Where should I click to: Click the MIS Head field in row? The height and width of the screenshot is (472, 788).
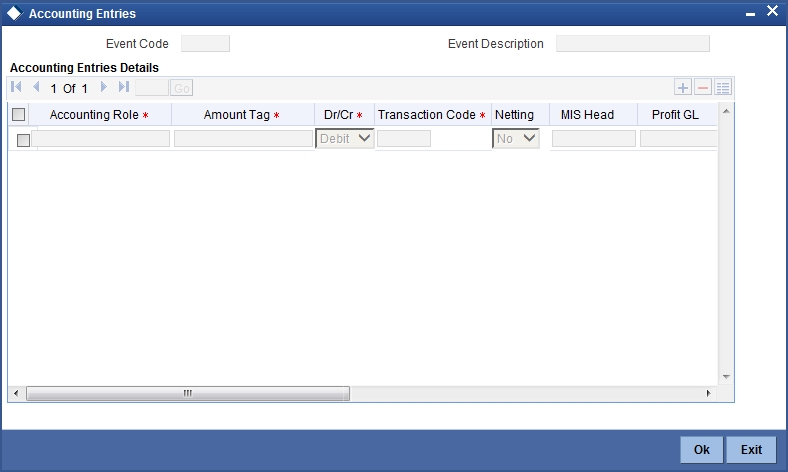(594, 139)
